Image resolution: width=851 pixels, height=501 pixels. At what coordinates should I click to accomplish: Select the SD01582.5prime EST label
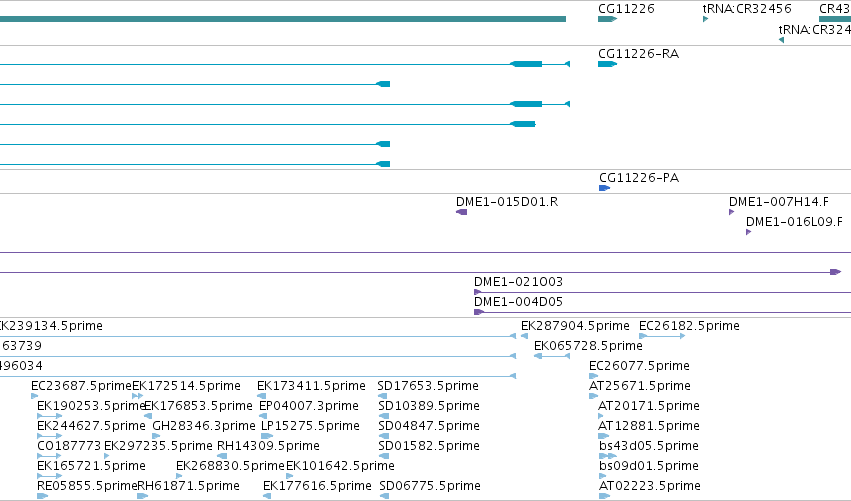pos(429,446)
